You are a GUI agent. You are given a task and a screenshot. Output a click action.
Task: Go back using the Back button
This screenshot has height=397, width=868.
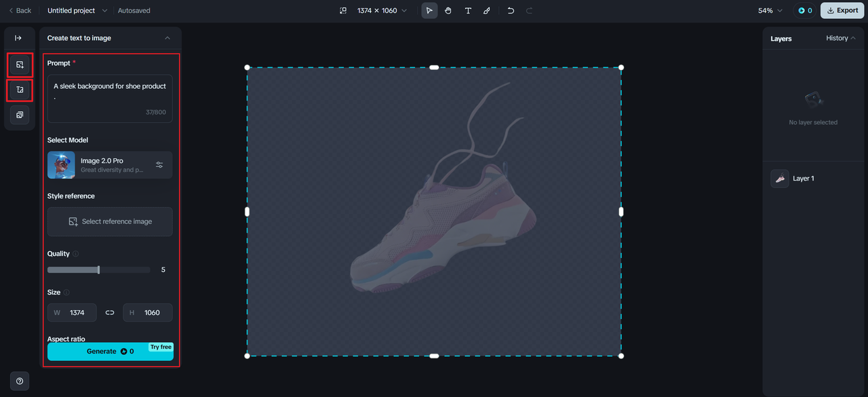click(20, 11)
